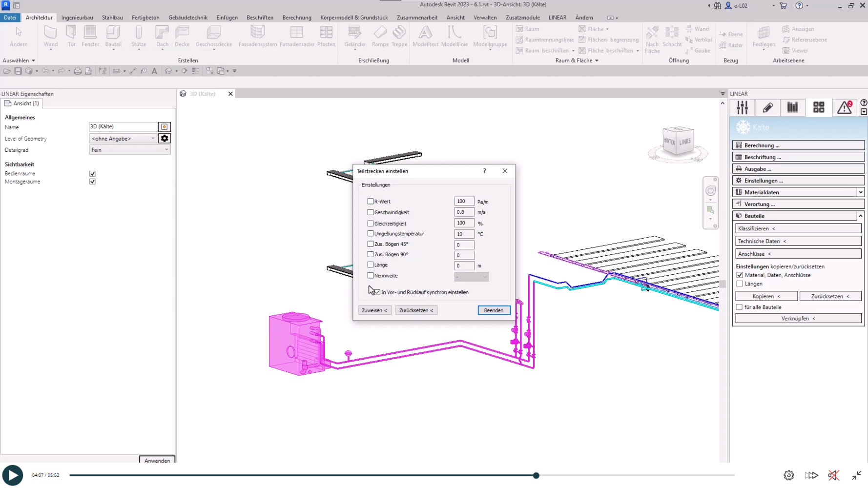Screen dimensions: 868x488
Task: Click the Umgebungstemperatur value field
Action: (464, 234)
